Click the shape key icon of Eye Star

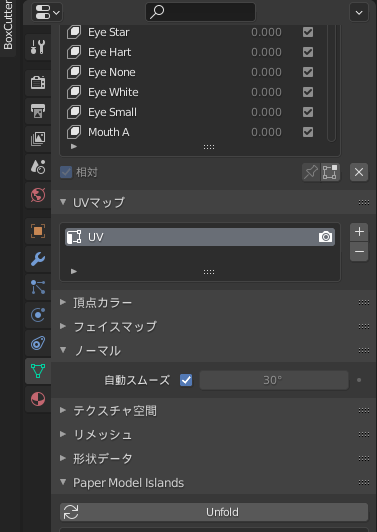point(74,32)
